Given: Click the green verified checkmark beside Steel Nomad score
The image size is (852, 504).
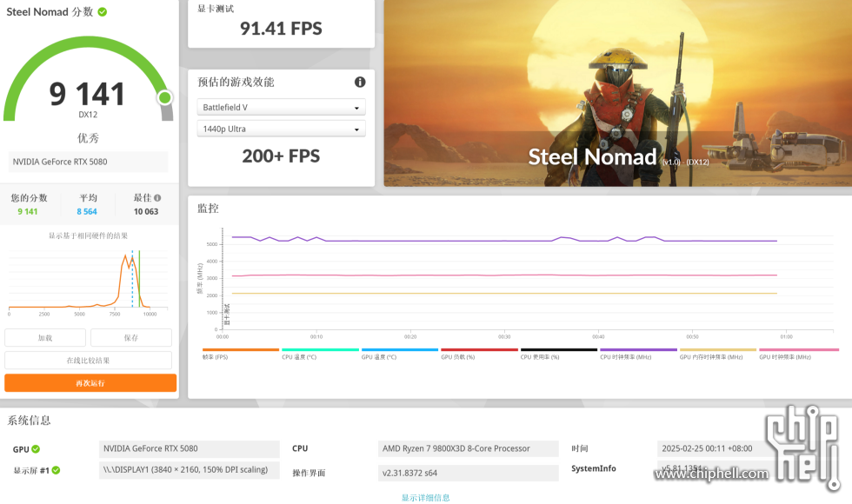Looking at the screenshot, I should click(103, 11).
